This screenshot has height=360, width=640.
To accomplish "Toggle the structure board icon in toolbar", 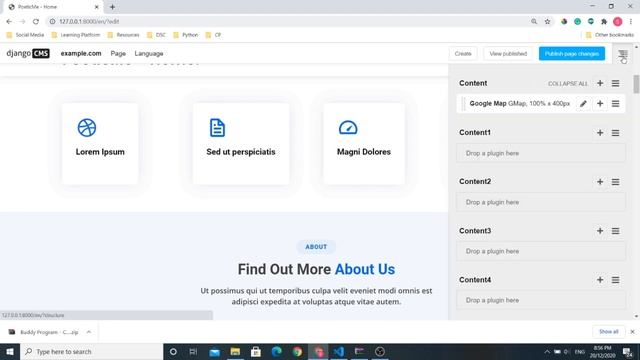I will point(622,54).
